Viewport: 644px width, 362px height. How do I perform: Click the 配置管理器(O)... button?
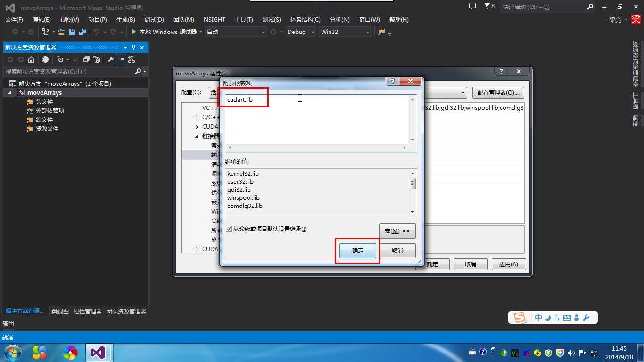point(498,92)
